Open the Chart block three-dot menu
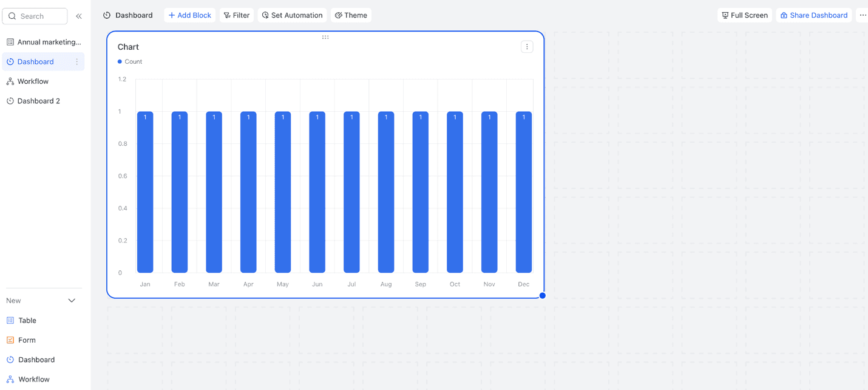The image size is (868, 390). click(x=527, y=47)
